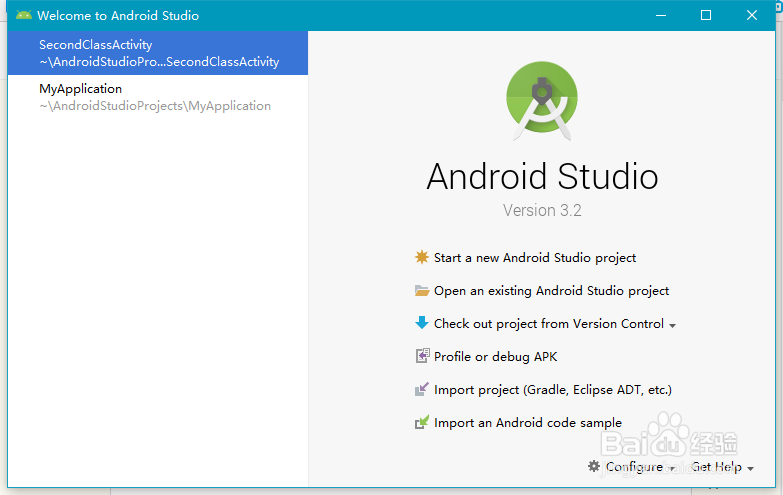The image size is (783, 495).
Task: Click the blue download arrow icon for Version Control
Action: [x=422, y=323]
